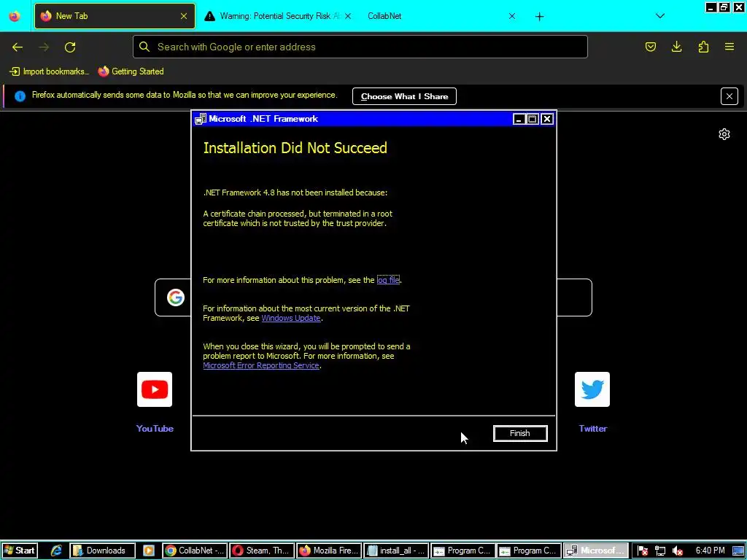Switch to Downloads taskbar window

point(102,551)
